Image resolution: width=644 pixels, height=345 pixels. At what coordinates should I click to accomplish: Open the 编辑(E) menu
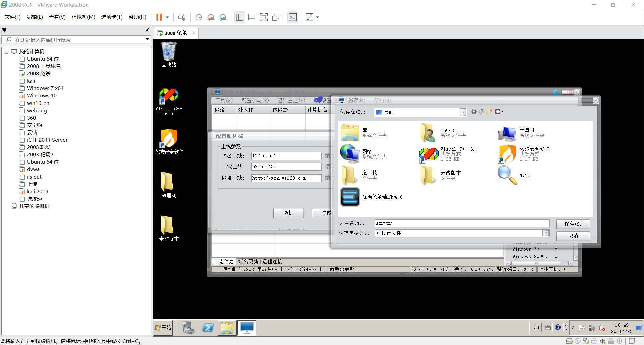(35, 17)
